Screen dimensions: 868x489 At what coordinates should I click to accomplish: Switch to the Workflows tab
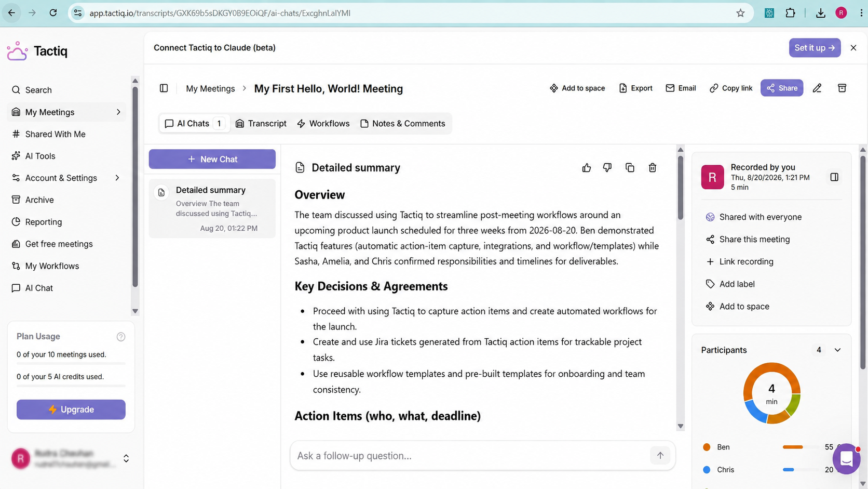323,124
